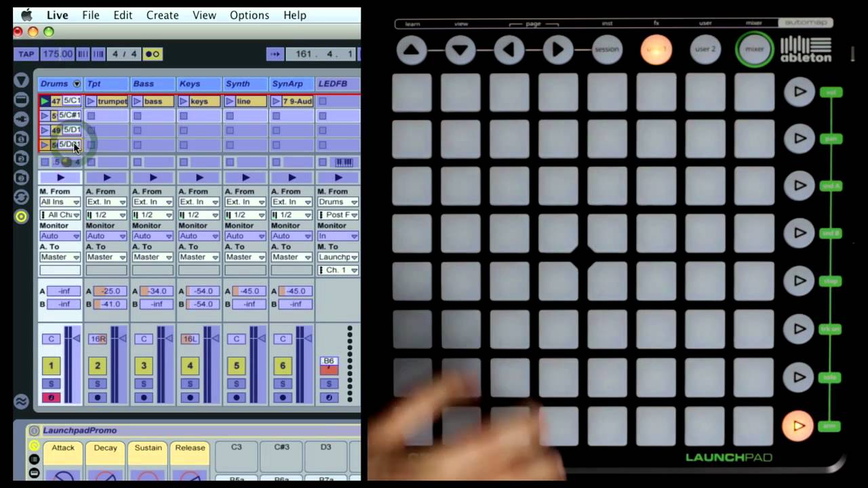Toggle LaunchpadPromo device activator icon
This screenshot has height=488, width=868.
34,430
